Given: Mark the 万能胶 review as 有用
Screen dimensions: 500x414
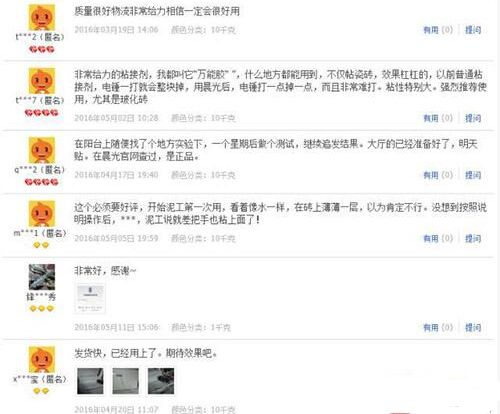Looking at the screenshot, I should click(438, 118).
